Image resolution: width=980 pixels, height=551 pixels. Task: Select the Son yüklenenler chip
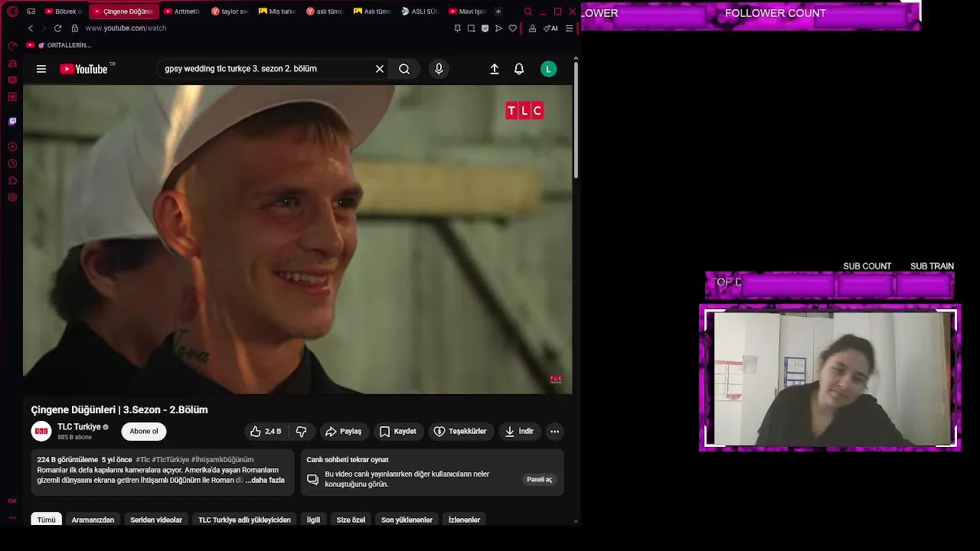click(407, 520)
